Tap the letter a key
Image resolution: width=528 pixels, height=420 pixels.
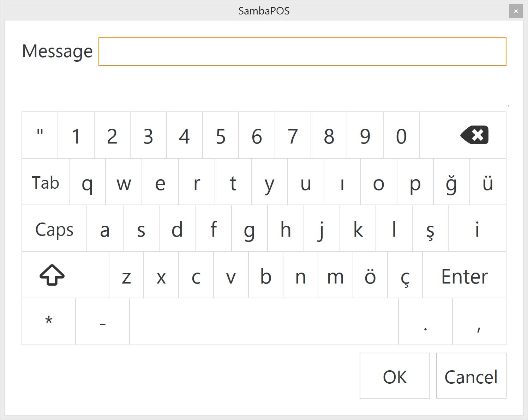click(105, 228)
